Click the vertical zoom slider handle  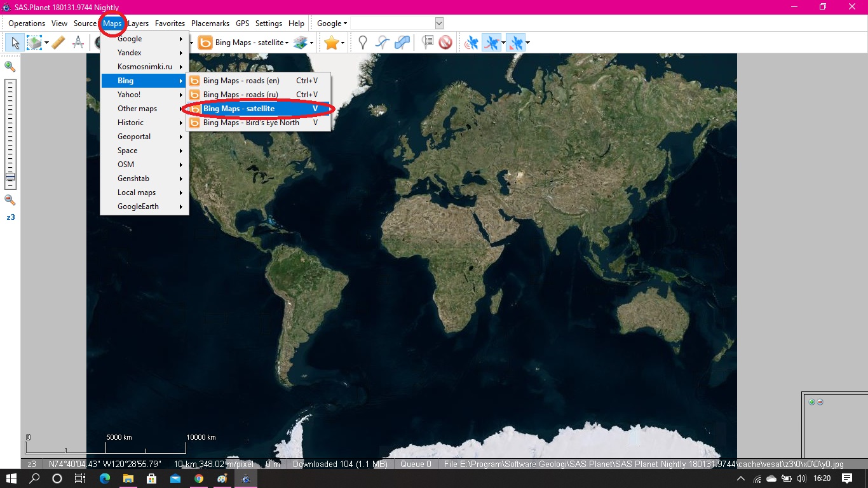tap(10, 177)
